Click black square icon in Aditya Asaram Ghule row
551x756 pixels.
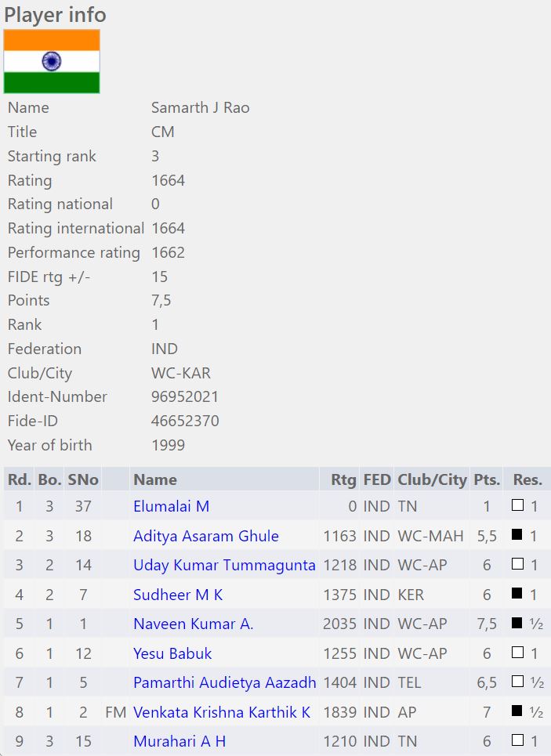(517, 536)
